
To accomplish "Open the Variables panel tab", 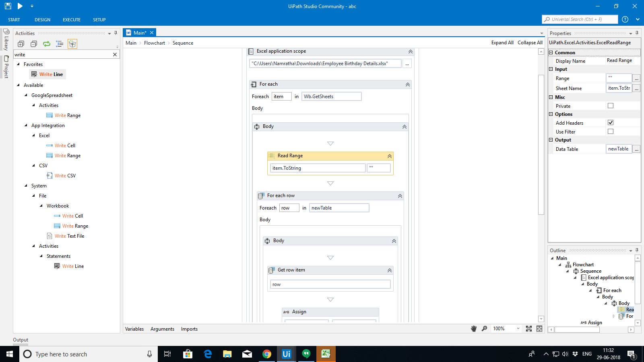I will point(134,329).
